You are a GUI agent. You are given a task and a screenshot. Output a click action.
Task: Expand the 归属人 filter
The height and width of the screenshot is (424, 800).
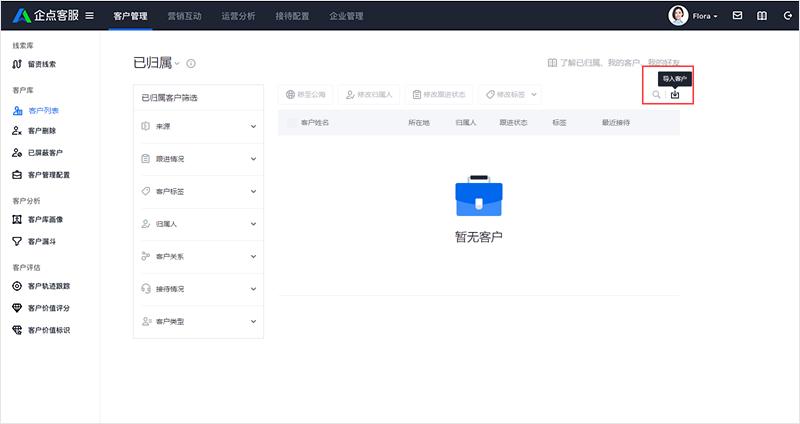click(198, 224)
